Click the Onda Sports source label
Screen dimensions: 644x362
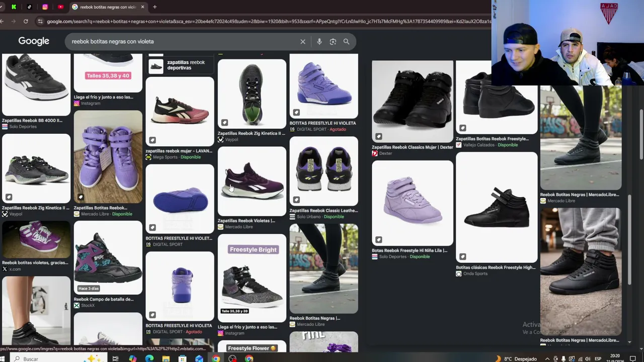pyautogui.click(x=474, y=274)
